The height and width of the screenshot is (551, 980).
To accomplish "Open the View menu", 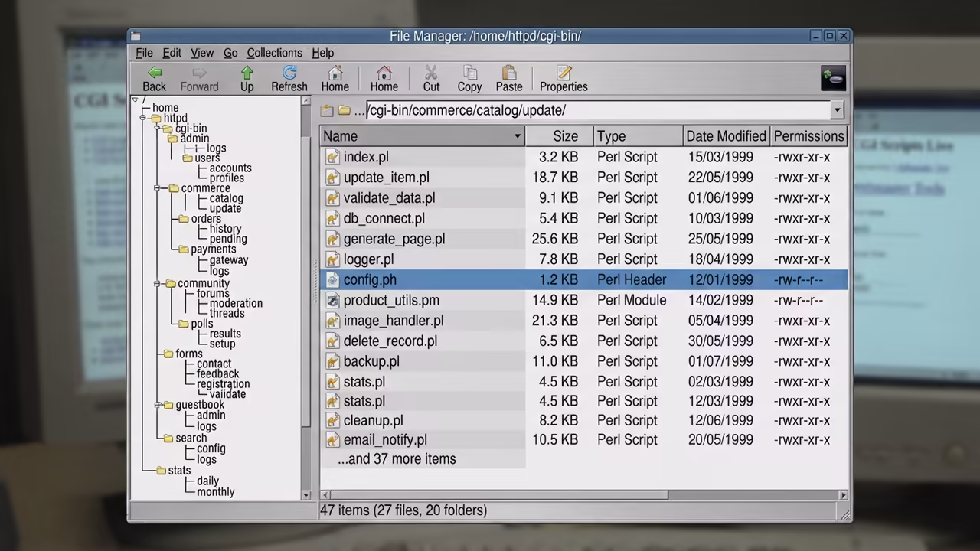I will [202, 53].
